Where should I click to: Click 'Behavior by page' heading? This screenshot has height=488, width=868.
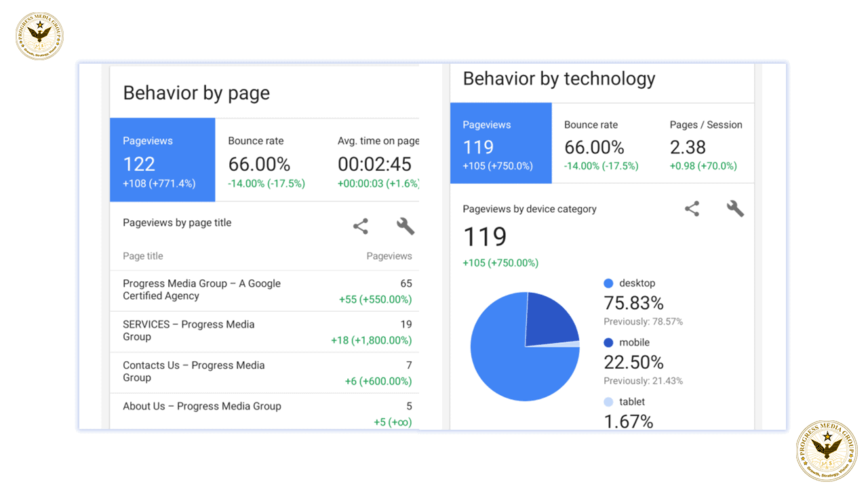tap(197, 93)
